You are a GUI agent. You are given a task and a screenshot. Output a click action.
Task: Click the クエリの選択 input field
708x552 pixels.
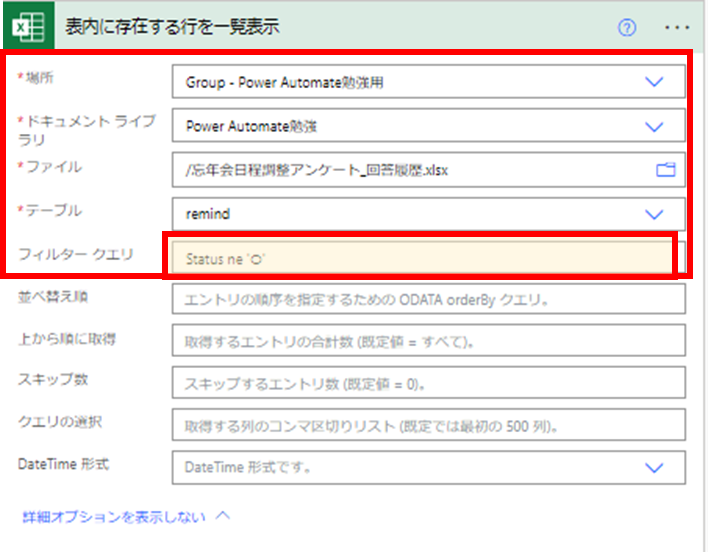429,425
